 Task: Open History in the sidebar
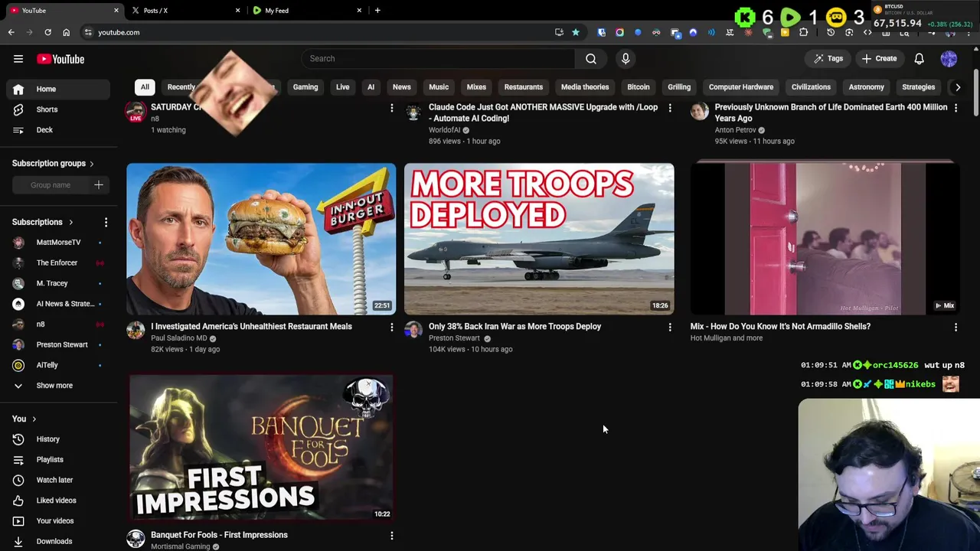pyautogui.click(x=57, y=439)
